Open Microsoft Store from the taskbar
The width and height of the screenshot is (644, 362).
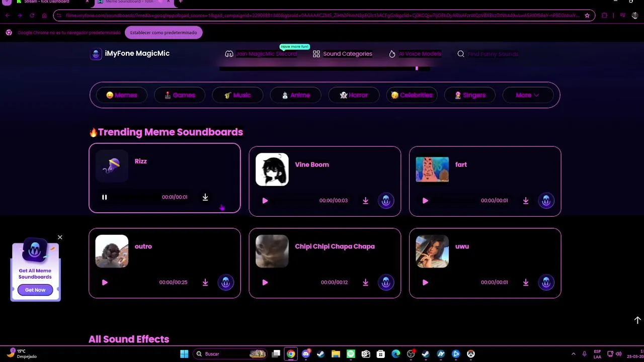381,354
